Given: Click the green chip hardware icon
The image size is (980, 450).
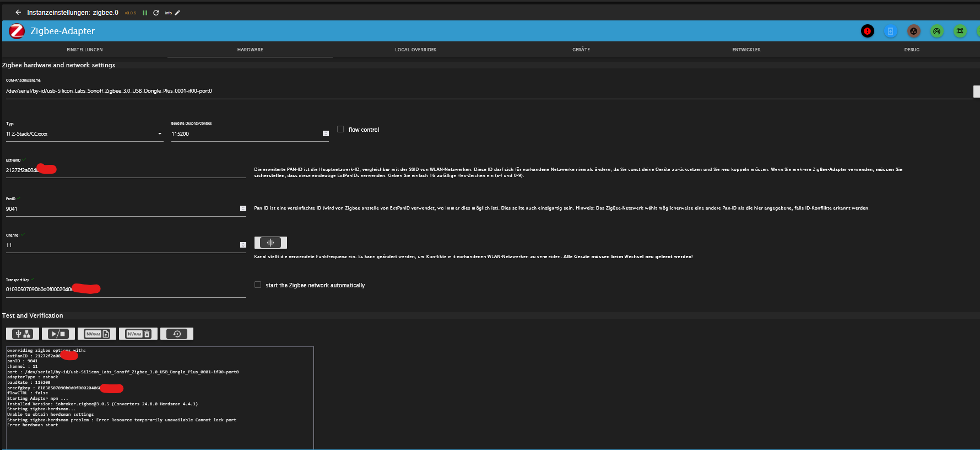Looking at the screenshot, I should 960,31.
